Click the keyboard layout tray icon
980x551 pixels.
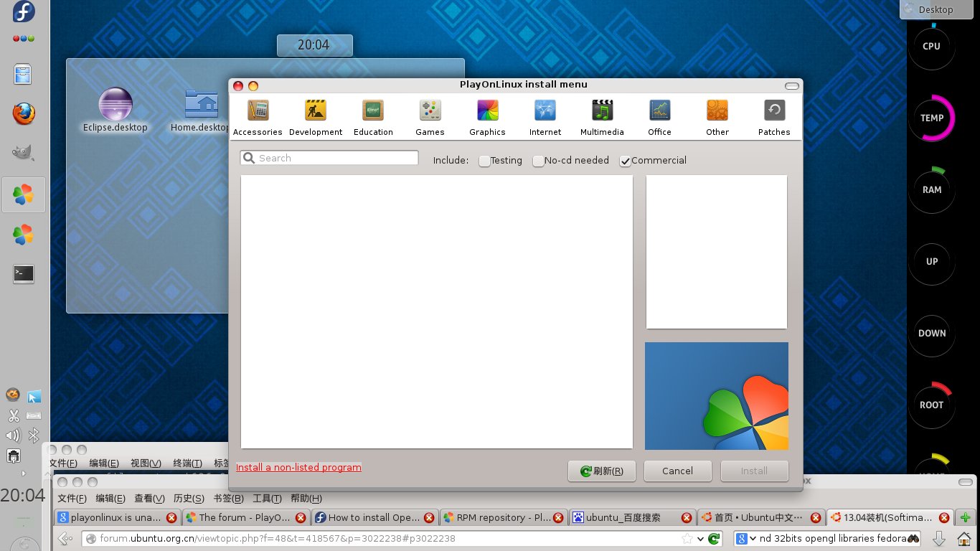[34, 415]
